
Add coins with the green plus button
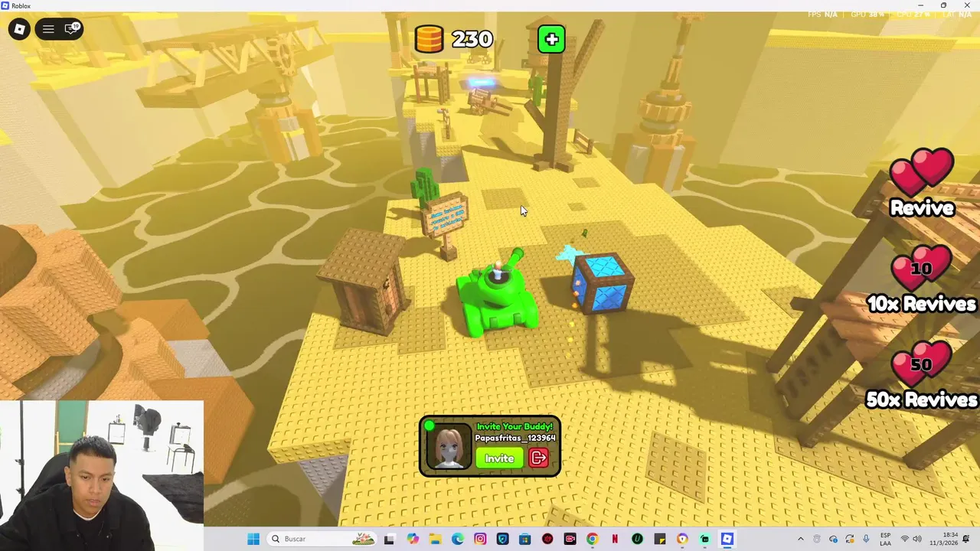click(x=551, y=39)
